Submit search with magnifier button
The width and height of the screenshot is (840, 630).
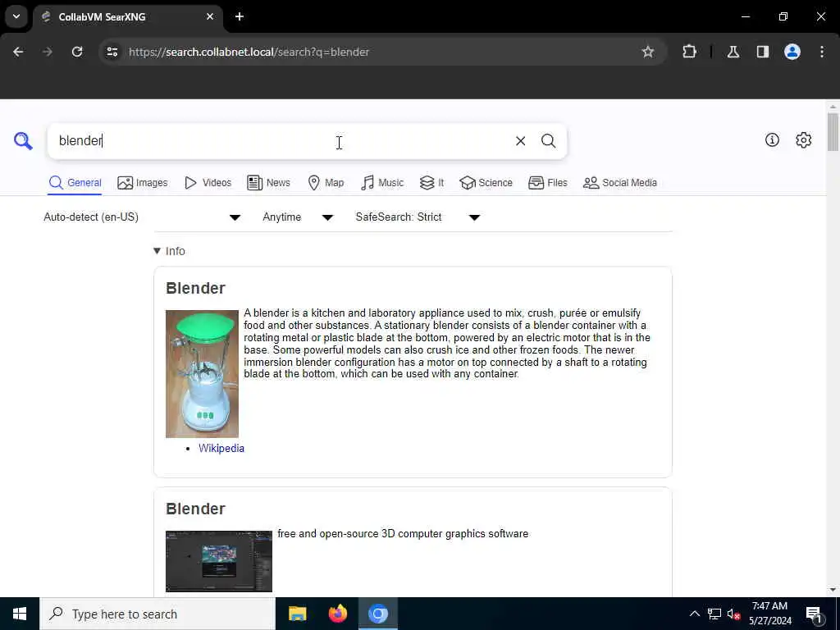click(548, 141)
